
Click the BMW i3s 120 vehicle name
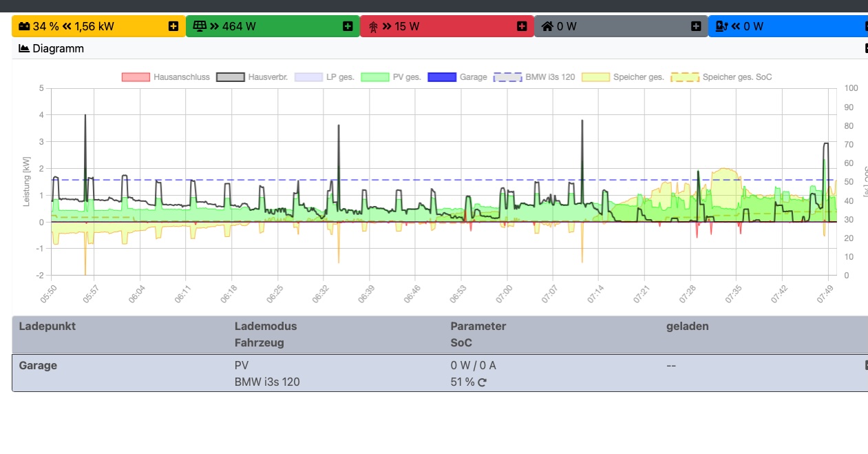(x=267, y=382)
